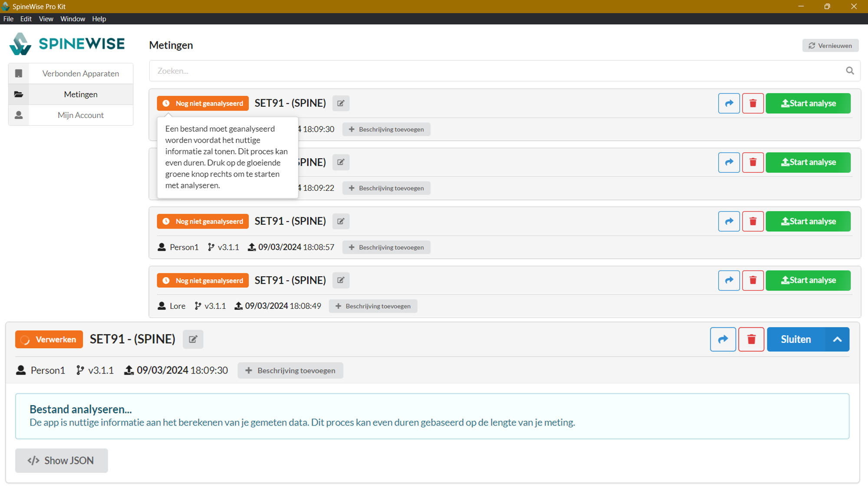Open the Window menu

72,19
